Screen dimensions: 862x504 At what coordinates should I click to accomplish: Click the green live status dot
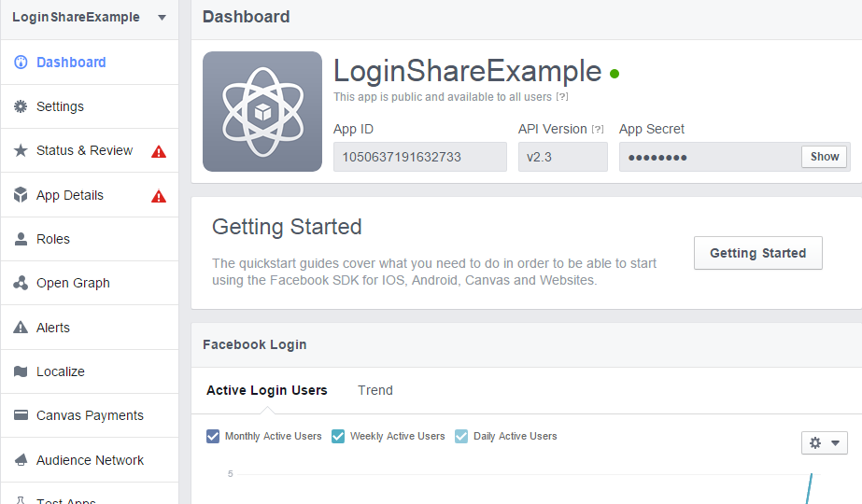[615, 73]
